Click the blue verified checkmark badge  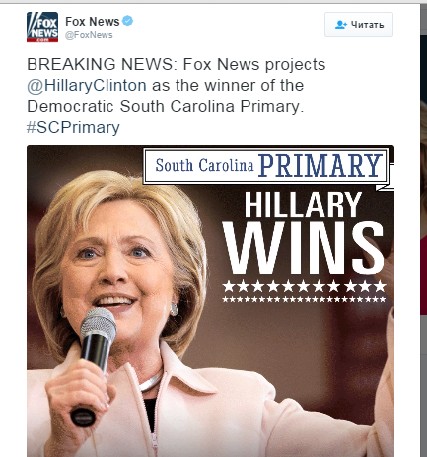coord(127,21)
